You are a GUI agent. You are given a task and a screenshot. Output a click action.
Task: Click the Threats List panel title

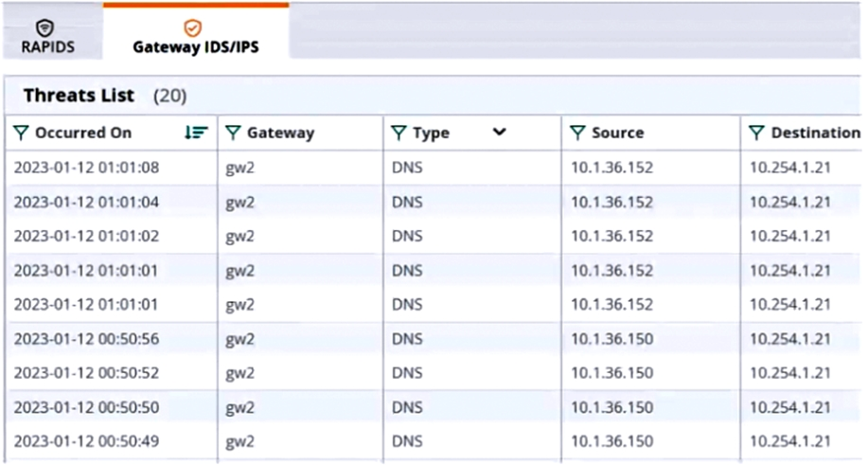click(79, 96)
